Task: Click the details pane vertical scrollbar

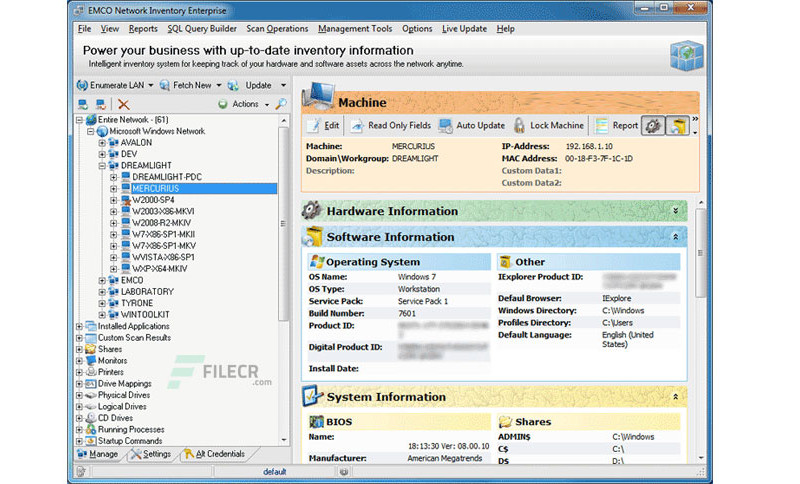Action: pos(701,253)
